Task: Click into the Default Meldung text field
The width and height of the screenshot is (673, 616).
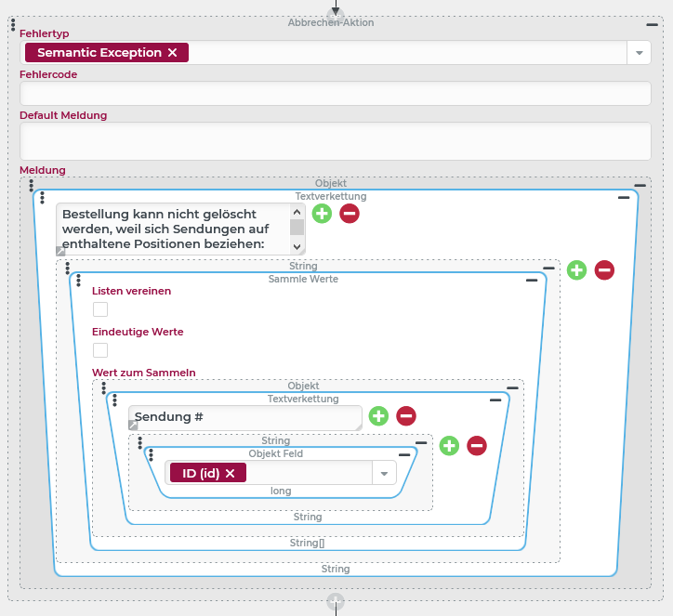Action: tap(335, 141)
